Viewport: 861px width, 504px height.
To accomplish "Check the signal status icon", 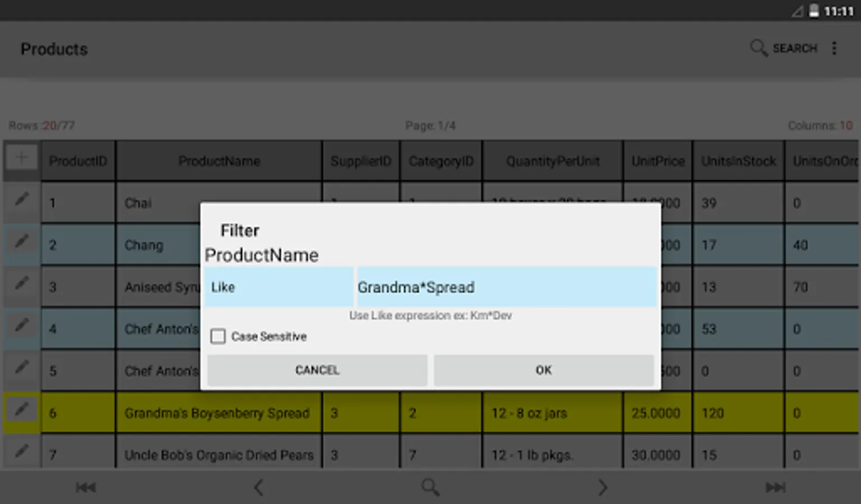I will (797, 11).
